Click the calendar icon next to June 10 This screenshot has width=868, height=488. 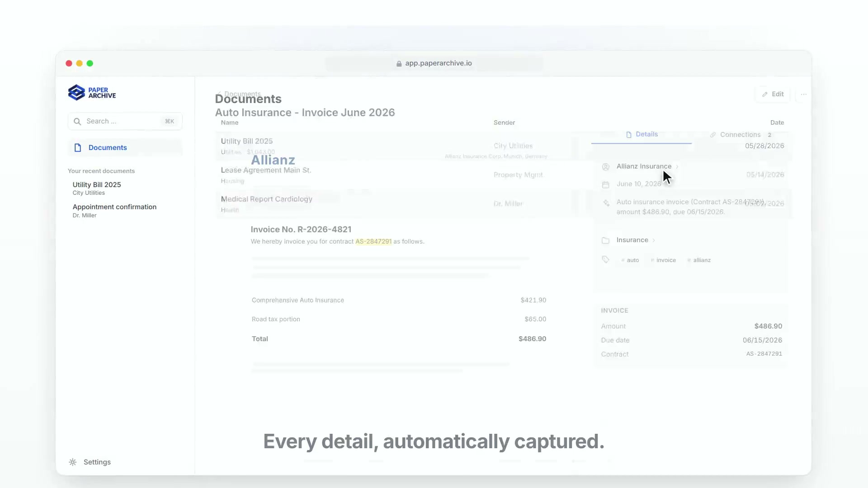pyautogui.click(x=606, y=184)
